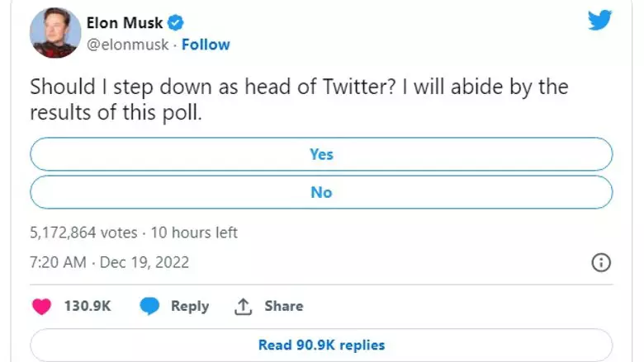Click the Reply text label
644x362 pixels.
coord(190,306)
